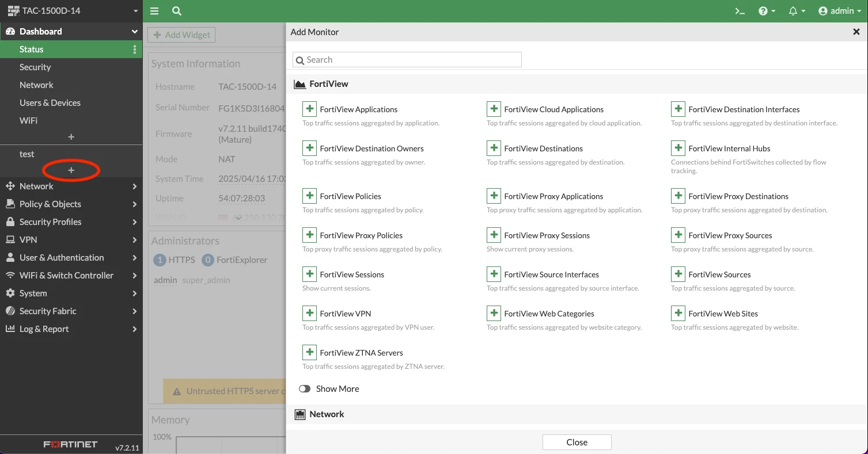Add the FortiView Sources monitor
Image resolution: width=868 pixels, height=454 pixels.
click(678, 274)
